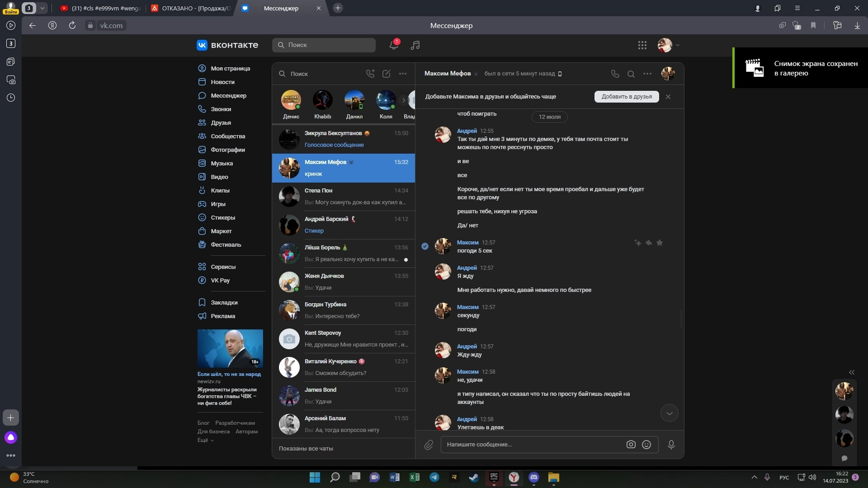The height and width of the screenshot is (488, 868).
Task: Switch to the ОТКАЗАНО browser tab
Action: tap(191, 8)
